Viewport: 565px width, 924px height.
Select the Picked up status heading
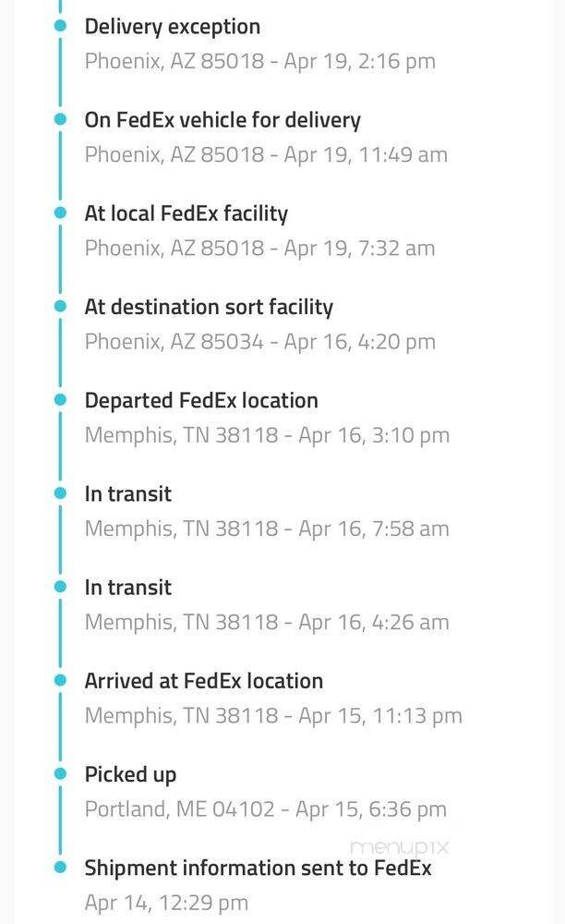130,774
